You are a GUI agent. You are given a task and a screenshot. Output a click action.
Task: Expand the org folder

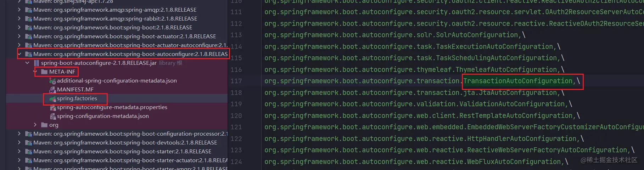(x=35, y=125)
